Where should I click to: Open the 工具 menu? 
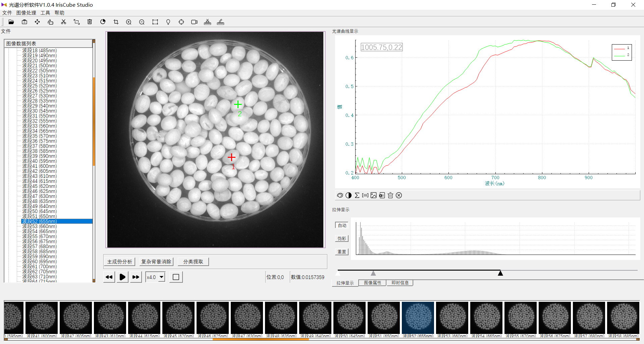coord(45,13)
